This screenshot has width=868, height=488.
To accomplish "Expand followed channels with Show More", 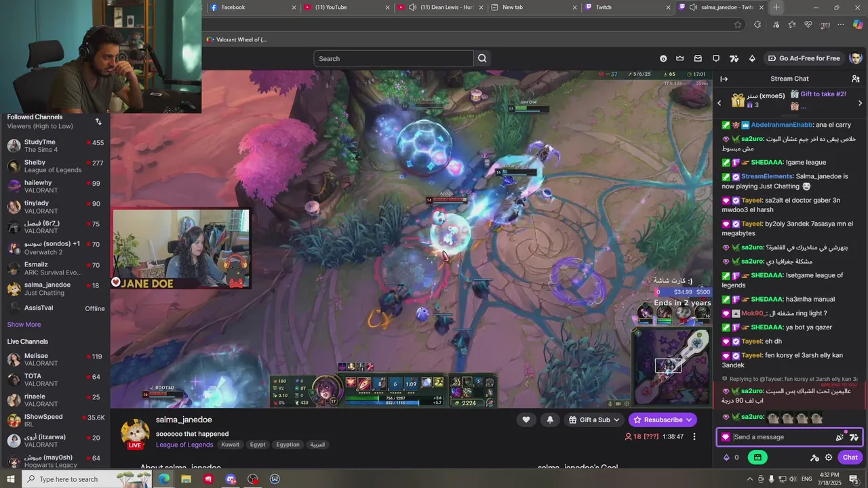I will pos(24,325).
